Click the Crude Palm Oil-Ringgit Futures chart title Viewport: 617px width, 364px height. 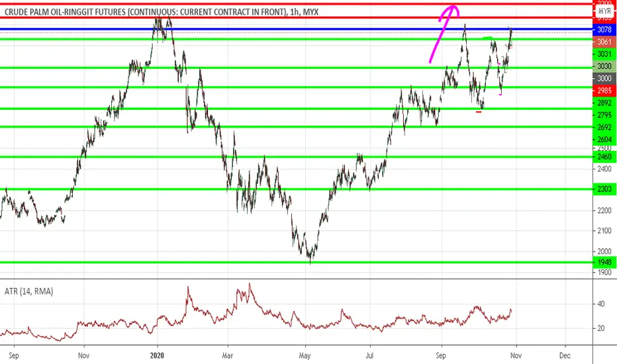[162, 12]
